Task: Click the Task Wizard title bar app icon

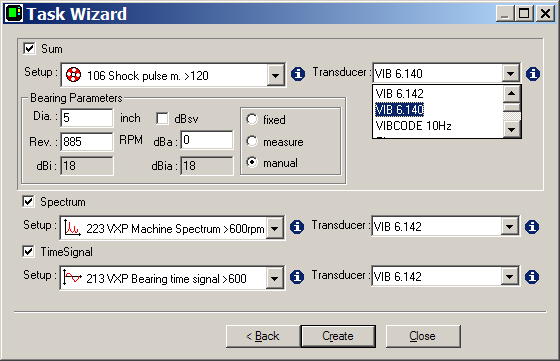Action: coord(14,14)
